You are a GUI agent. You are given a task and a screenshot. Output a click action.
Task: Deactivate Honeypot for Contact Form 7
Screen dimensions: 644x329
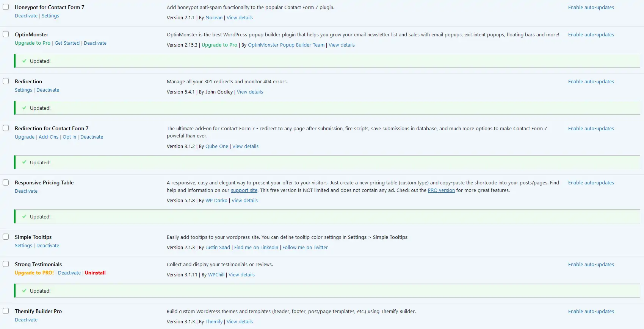26,16
